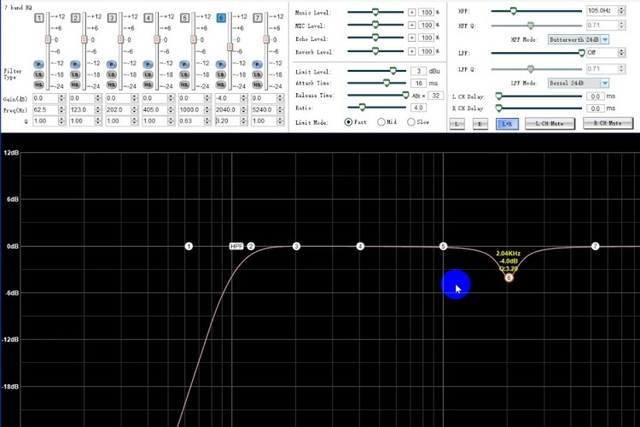The width and height of the screenshot is (640, 427).
Task: Set band 7 filter to low shelf (LS)
Action: tap(257, 75)
